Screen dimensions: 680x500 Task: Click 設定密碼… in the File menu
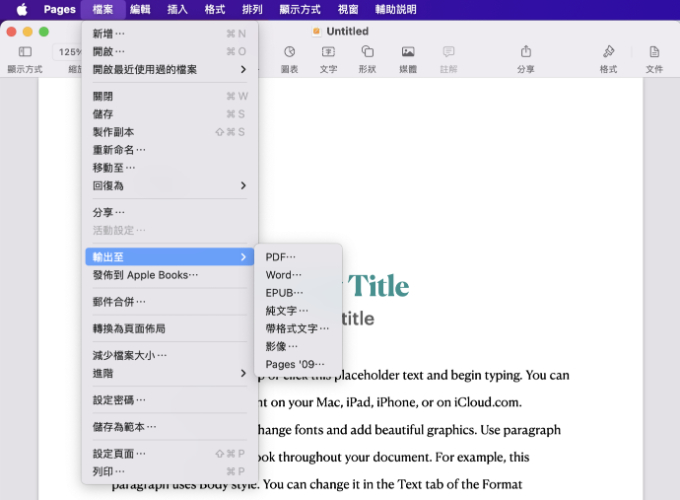[x=119, y=400]
